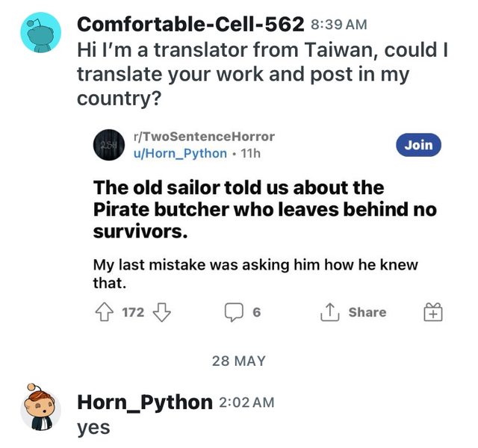Image resolution: width=478 pixels, height=448 pixels.
Task: Click the Horn_Python sender name
Action: point(145,402)
